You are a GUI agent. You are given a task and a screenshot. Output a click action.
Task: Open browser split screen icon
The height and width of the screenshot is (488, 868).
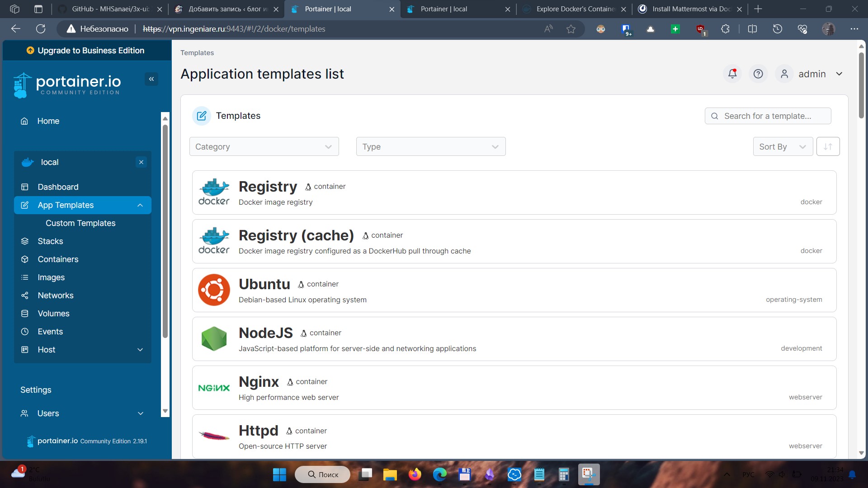[752, 29]
